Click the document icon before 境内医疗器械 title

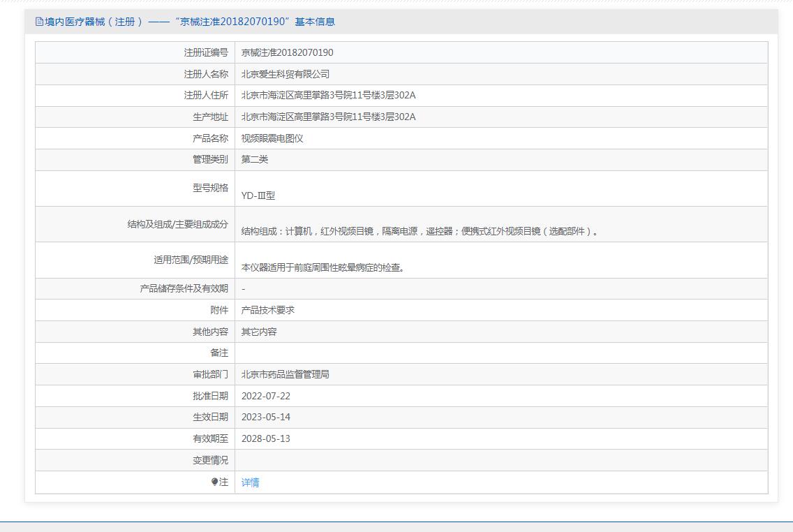[x=39, y=21]
